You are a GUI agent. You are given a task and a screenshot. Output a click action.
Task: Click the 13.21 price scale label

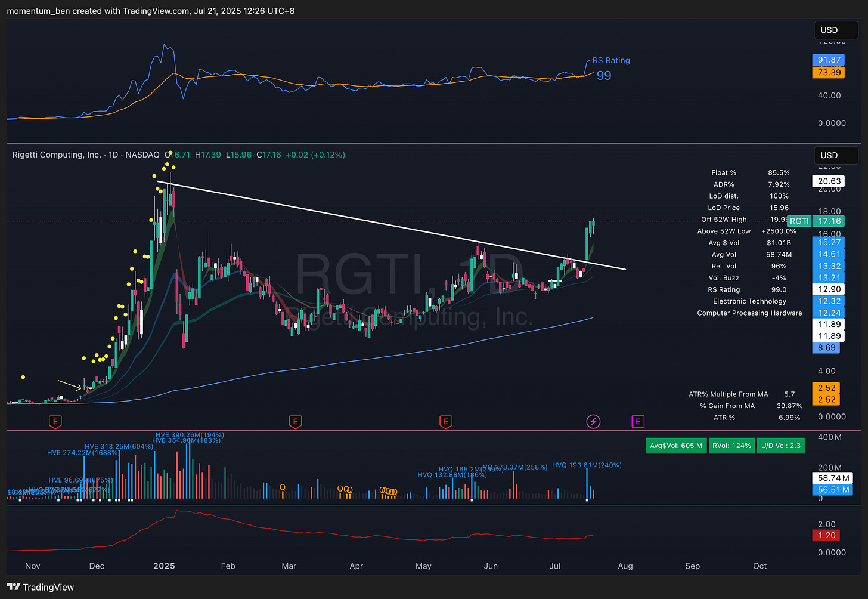coord(829,277)
